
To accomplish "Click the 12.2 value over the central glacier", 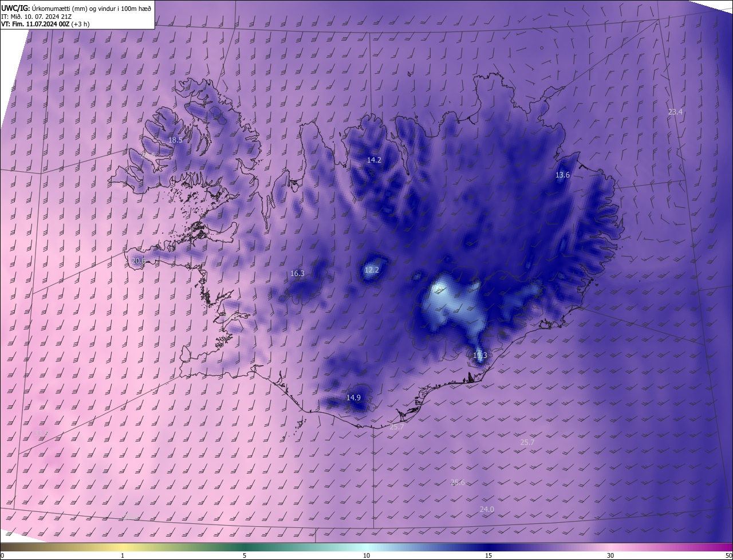I will pyautogui.click(x=372, y=270).
